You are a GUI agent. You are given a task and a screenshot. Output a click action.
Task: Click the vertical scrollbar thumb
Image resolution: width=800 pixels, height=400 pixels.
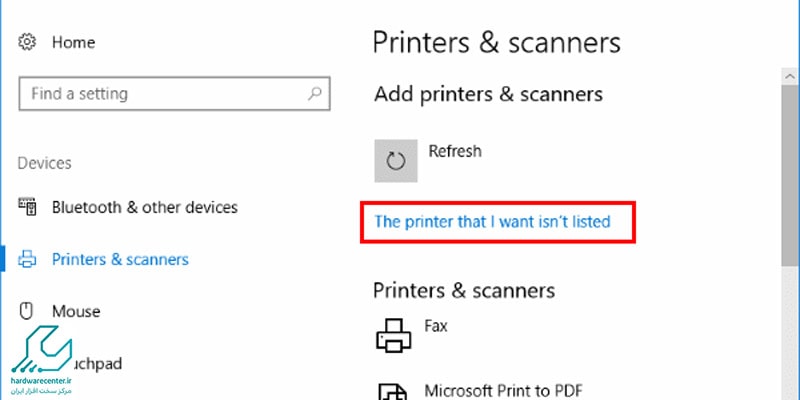pos(790,176)
